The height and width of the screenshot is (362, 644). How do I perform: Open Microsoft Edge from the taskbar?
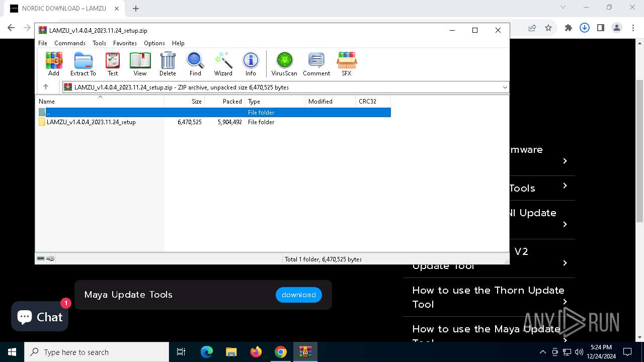(x=207, y=352)
